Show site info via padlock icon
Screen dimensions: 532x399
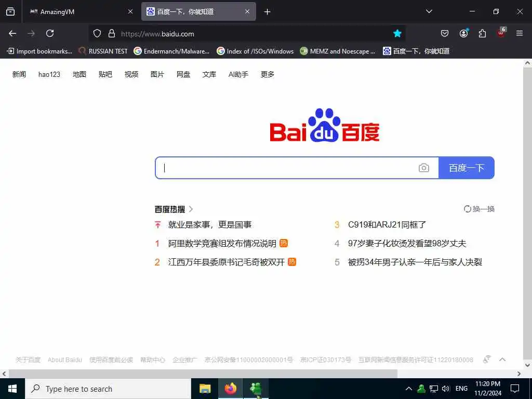[x=112, y=33]
